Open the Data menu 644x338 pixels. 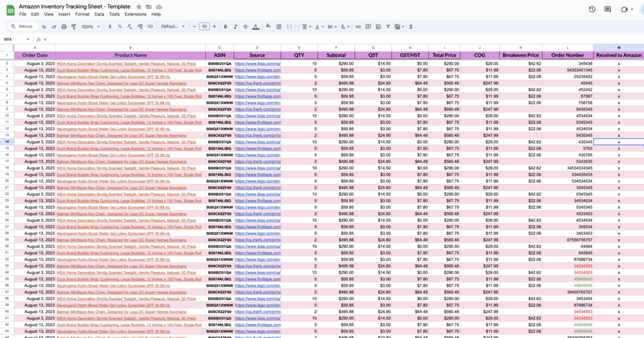click(99, 14)
